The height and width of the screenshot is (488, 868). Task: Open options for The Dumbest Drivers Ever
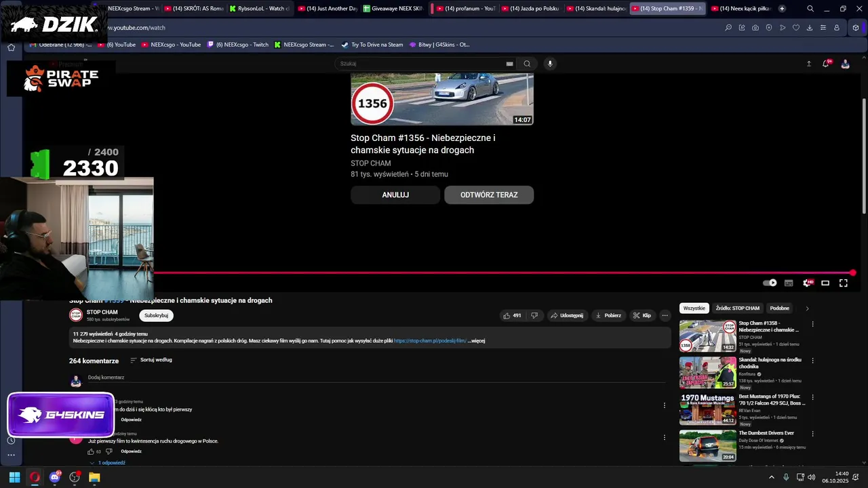(812, 434)
